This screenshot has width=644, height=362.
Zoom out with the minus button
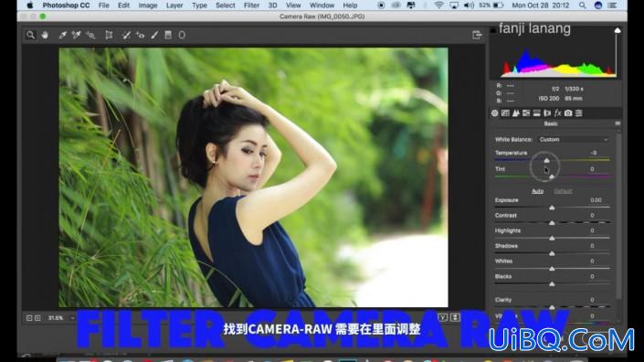click(29, 318)
